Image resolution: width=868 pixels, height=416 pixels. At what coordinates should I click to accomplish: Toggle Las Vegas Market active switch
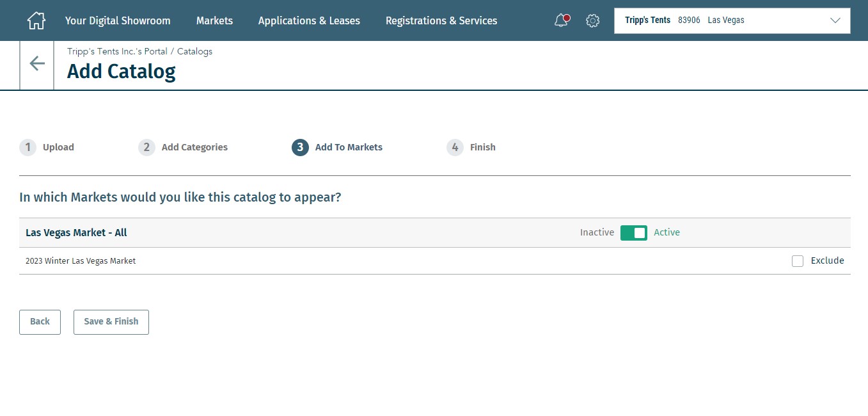click(x=633, y=232)
